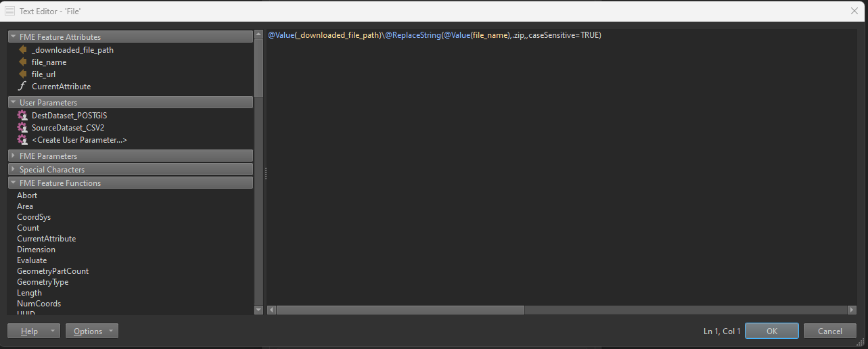
Task: Choose <Create User Parameter...> entry
Action: [x=79, y=140]
